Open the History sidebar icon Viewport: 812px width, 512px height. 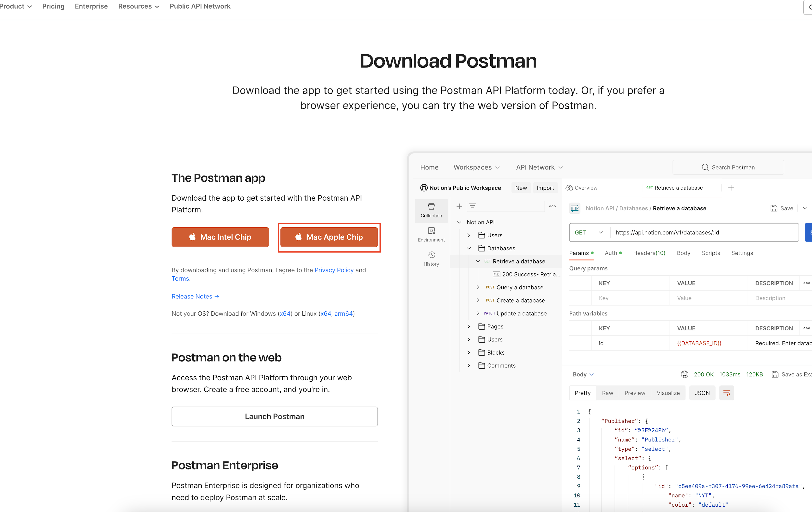(431, 258)
